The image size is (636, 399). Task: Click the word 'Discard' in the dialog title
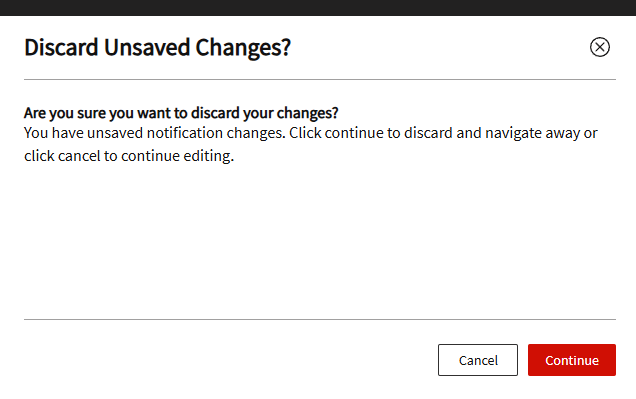click(61, 47)
